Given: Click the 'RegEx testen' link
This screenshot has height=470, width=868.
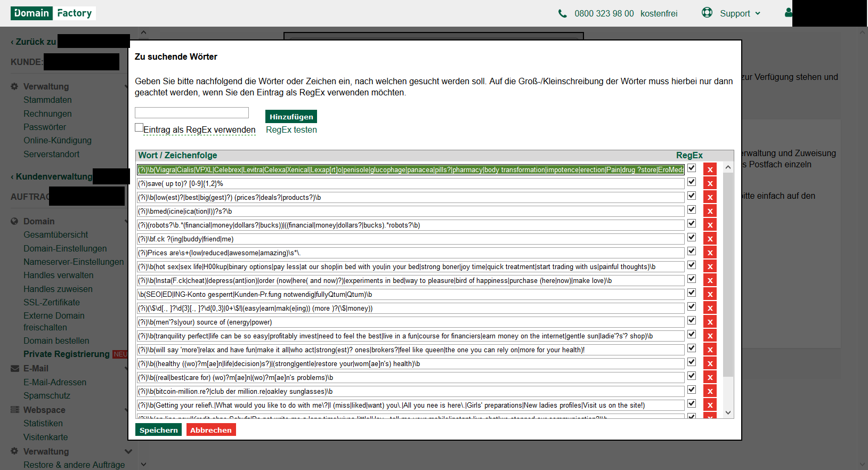Looking at the screenshot, I should [291, 129].
